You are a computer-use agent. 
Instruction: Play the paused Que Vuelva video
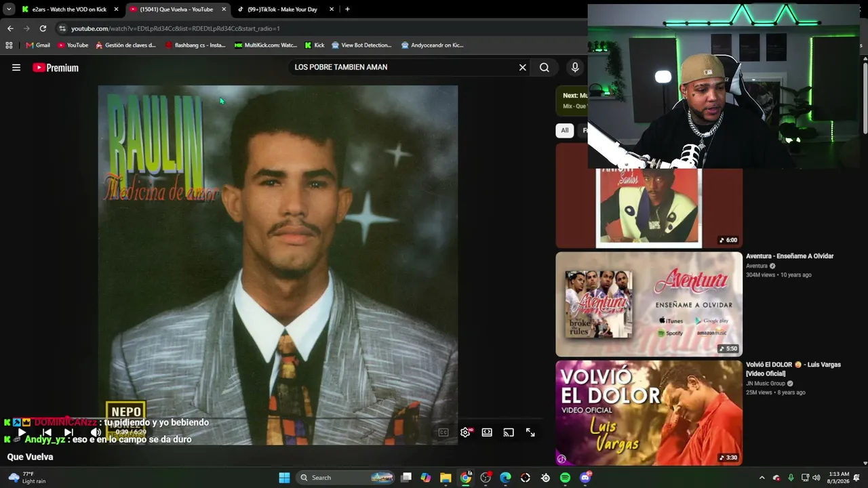[x=22, y=432]
